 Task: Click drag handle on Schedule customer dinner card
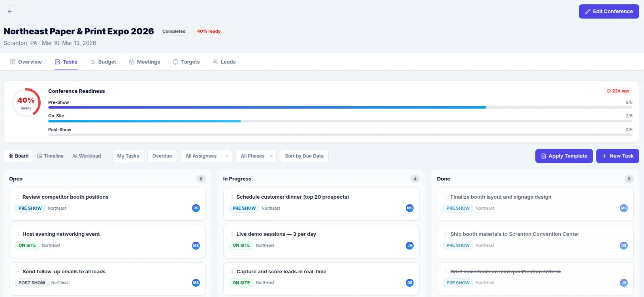pyautogui.click(x=232, y=197)
